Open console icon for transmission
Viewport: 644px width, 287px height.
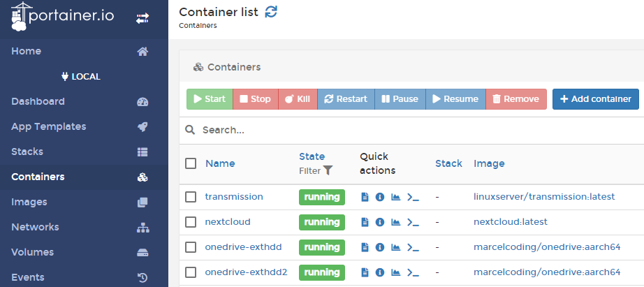tap(413, 197)
